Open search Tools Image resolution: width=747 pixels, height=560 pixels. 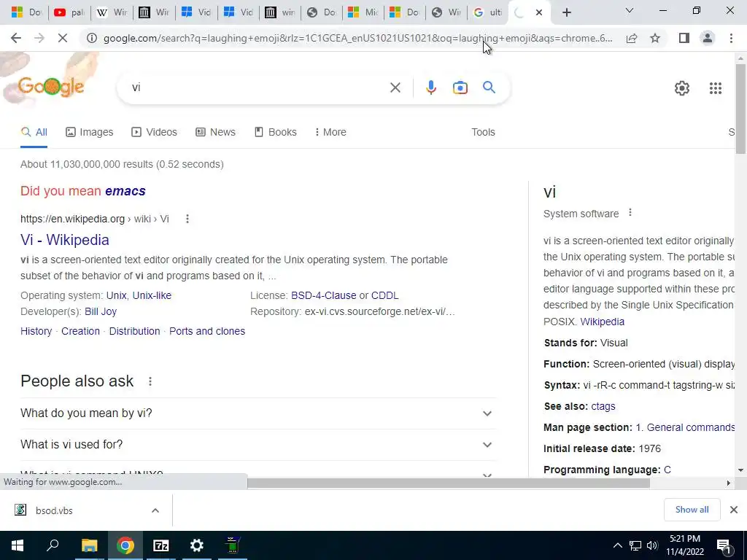point(483,133)
